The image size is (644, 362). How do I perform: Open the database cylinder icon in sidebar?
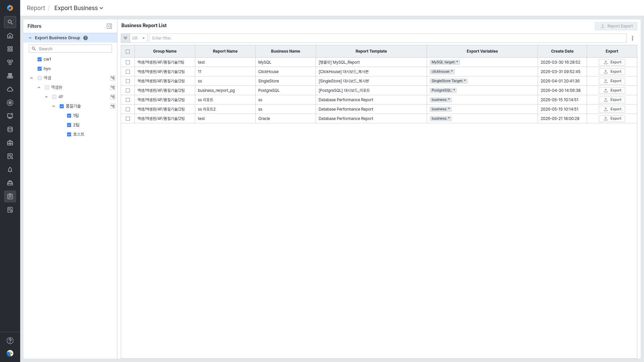(x=10, y=129)
